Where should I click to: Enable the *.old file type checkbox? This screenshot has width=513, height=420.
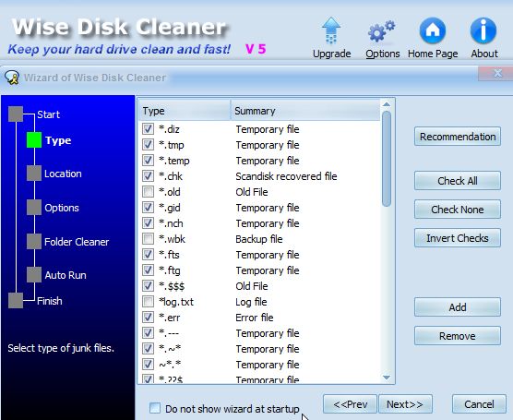coord(148,191)
